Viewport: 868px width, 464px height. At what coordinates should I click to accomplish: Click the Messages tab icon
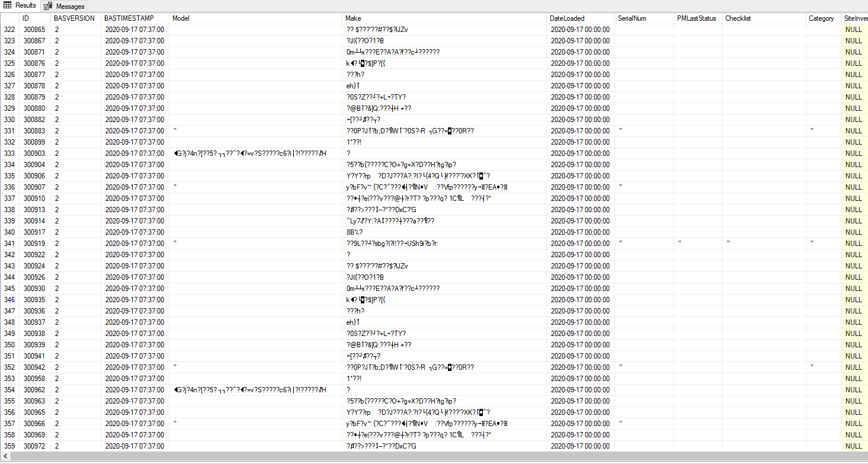(48, 6)
